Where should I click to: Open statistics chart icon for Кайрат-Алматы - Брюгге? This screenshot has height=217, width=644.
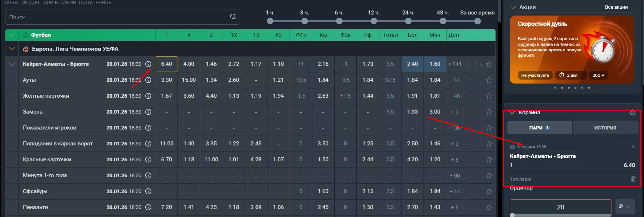click(x=478, y=64)
